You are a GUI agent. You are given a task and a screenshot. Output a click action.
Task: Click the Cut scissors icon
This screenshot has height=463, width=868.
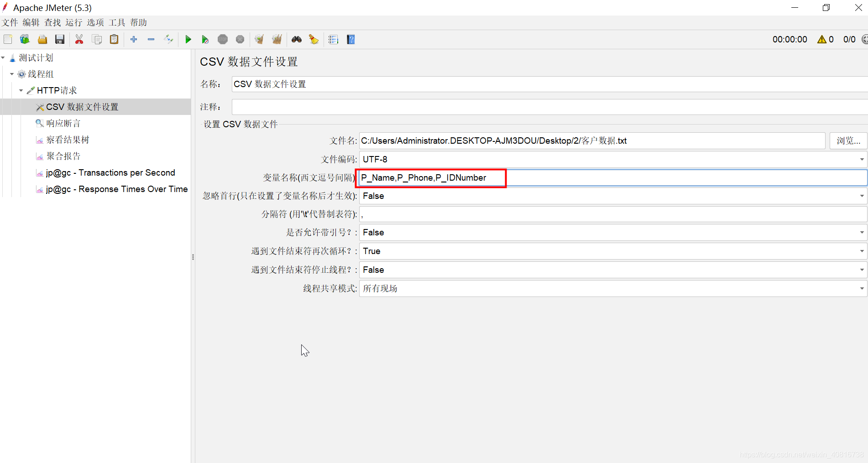tap(79, 40)
